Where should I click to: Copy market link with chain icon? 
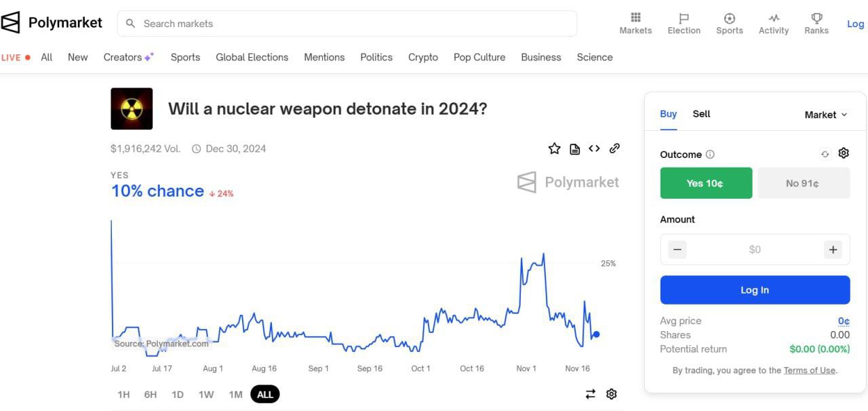coord(614,149)
